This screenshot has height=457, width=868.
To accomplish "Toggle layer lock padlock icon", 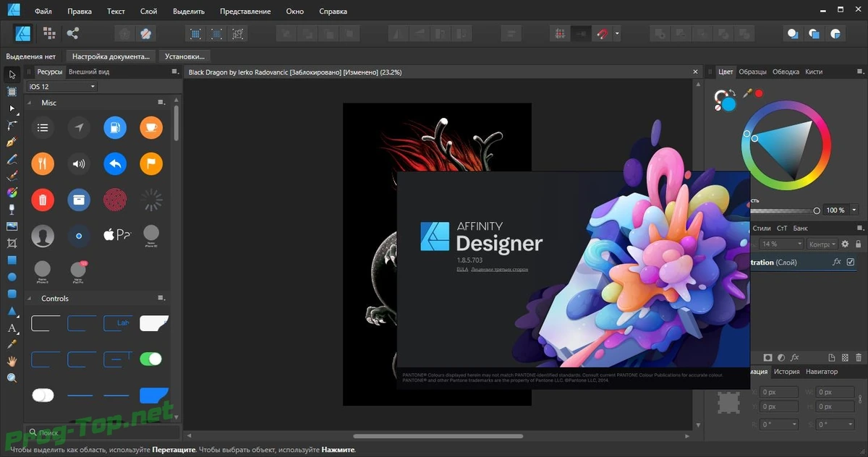I will point(859,244).
